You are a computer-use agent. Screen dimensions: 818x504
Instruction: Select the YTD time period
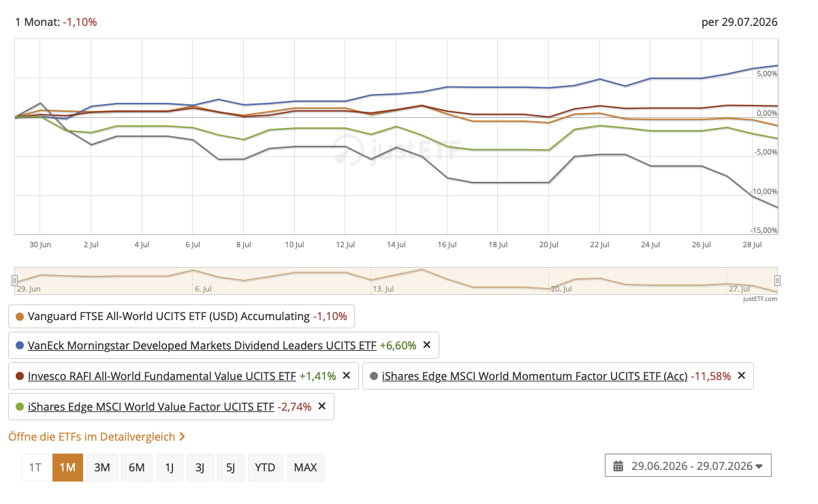click(265, 467)
